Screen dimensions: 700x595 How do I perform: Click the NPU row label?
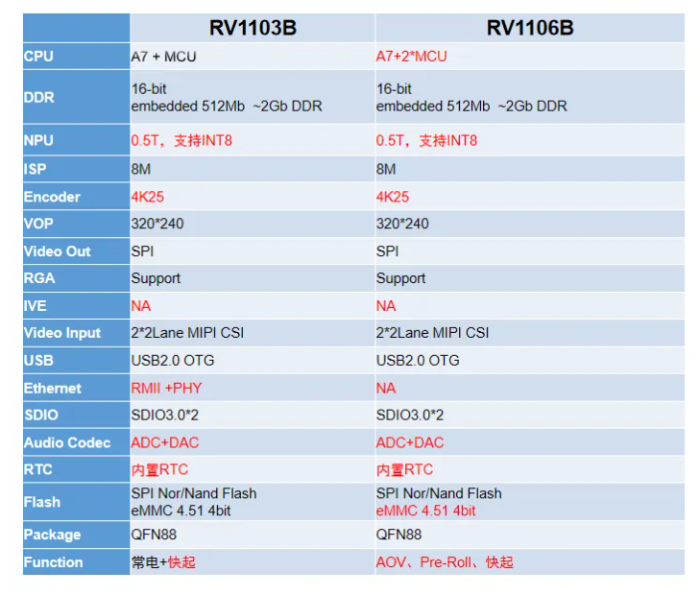click(39, 141)
